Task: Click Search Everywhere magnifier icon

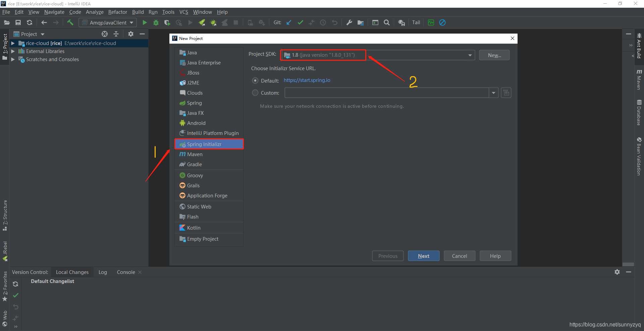Action: pyautogui.click(x=387, y=22)
